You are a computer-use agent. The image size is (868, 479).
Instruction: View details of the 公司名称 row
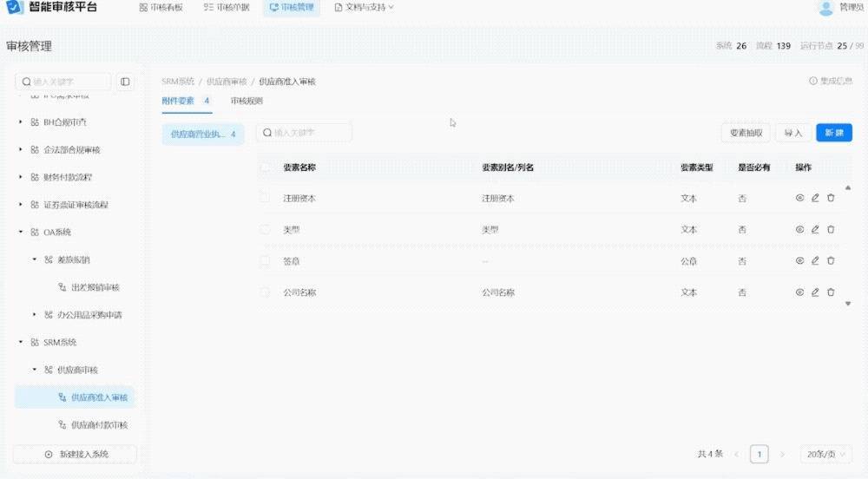click(799, 292)
